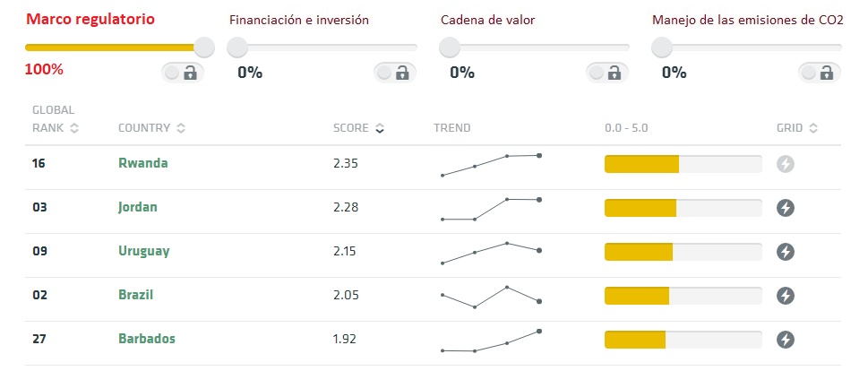The width and height of the screenshot is (868, 371).
Task: Open the Uruguay country link
Action: [x=144, y=251]
